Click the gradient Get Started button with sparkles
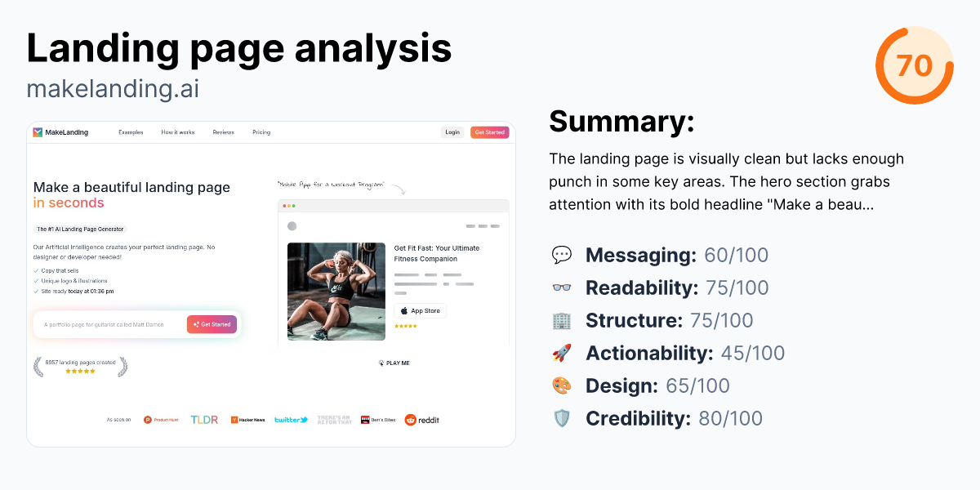The image size is (980, 490). pyautogui.click(x=212, y=324)
